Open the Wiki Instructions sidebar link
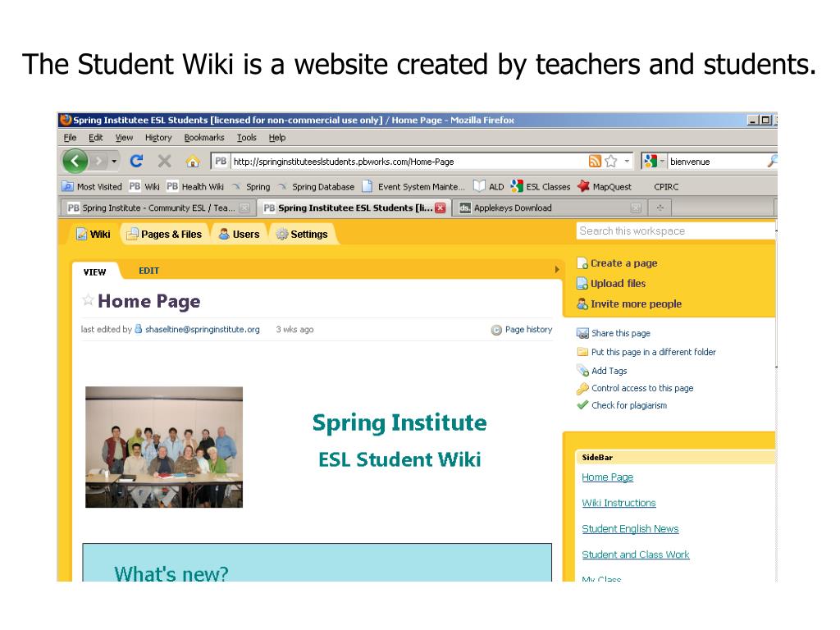Image resolution: width=840 pixels, height=630 pixels. coord(619,503)
